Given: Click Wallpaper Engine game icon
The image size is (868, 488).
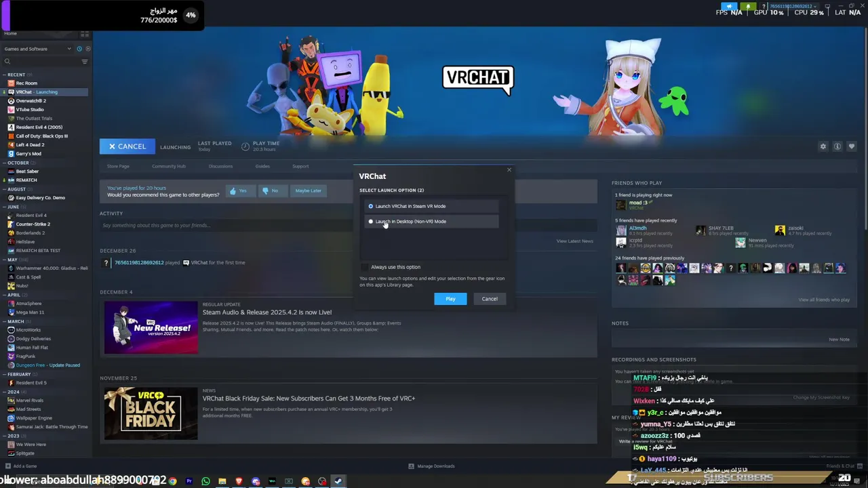Looking at the screenshot, I should click(x=11, y=418).
